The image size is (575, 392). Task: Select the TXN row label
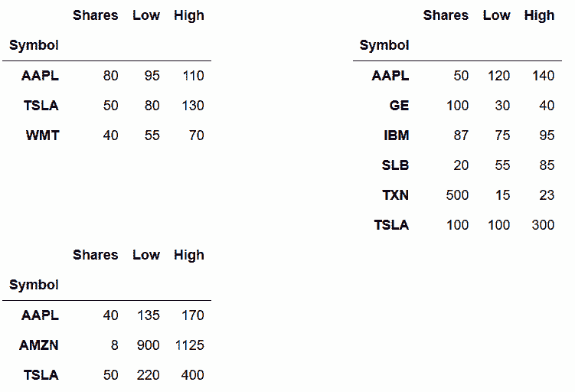pyautogui.click(x=395, y=195)
